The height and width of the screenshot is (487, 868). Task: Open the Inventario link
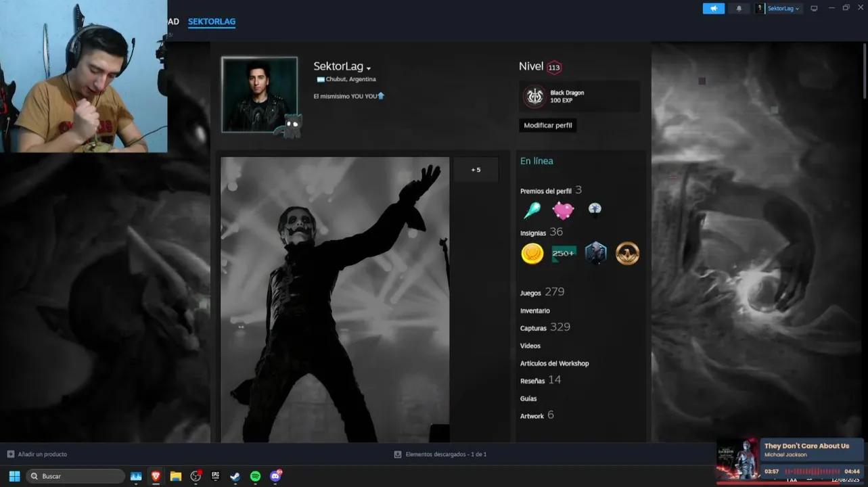(534, 310)
